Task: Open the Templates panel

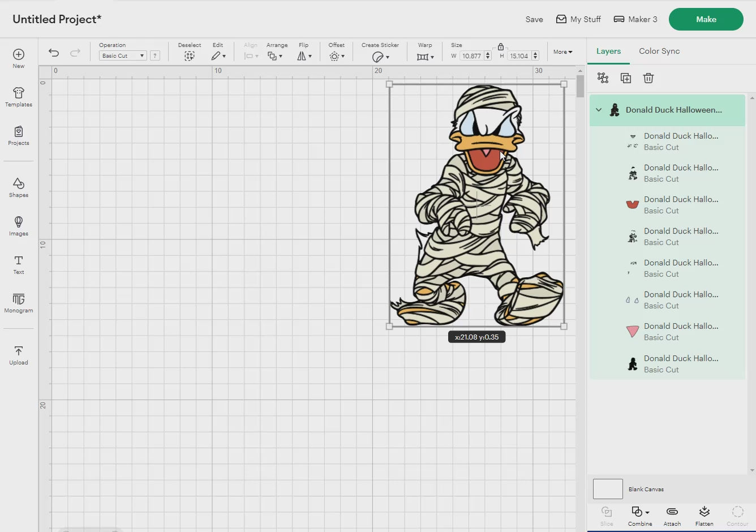Action: 19,97
